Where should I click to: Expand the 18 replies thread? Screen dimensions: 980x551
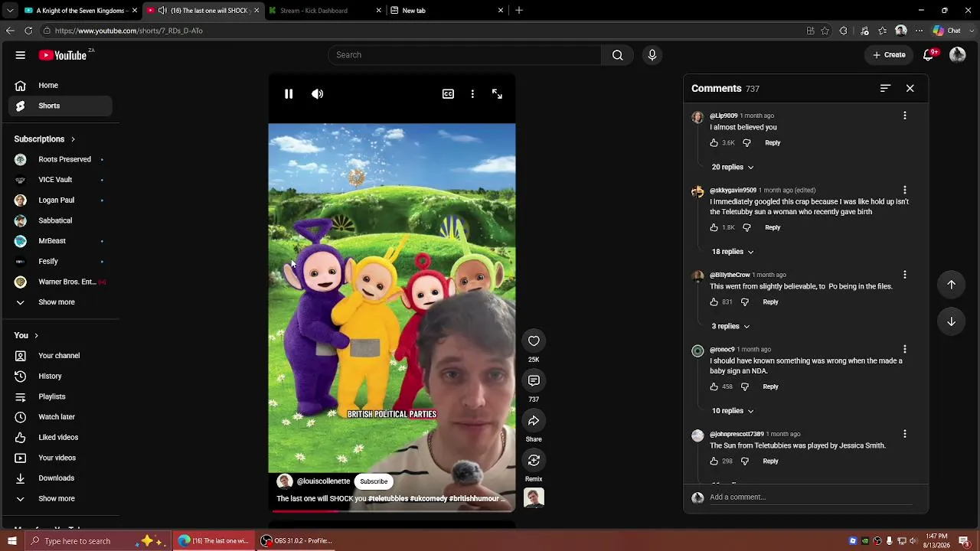click(733, 252)
